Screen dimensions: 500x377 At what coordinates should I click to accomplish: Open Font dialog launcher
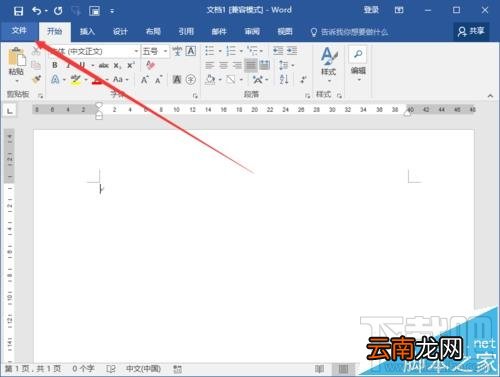195,96
